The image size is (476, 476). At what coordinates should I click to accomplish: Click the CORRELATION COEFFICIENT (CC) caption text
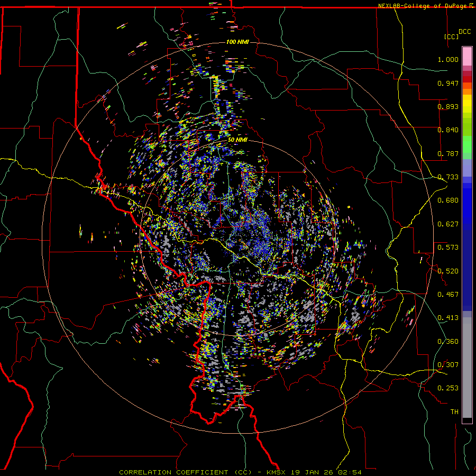tap(186, 472)
